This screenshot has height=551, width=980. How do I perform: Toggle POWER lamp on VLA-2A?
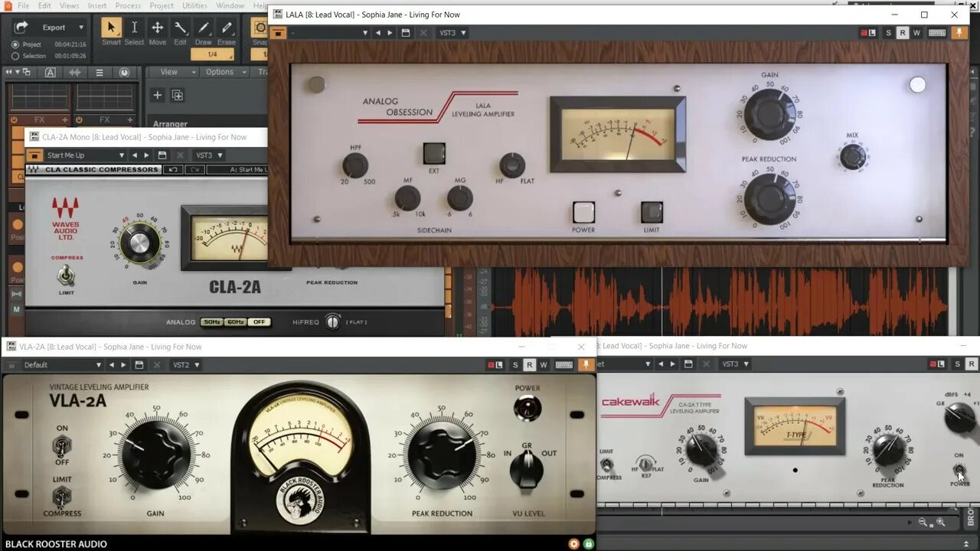(527, 409)
